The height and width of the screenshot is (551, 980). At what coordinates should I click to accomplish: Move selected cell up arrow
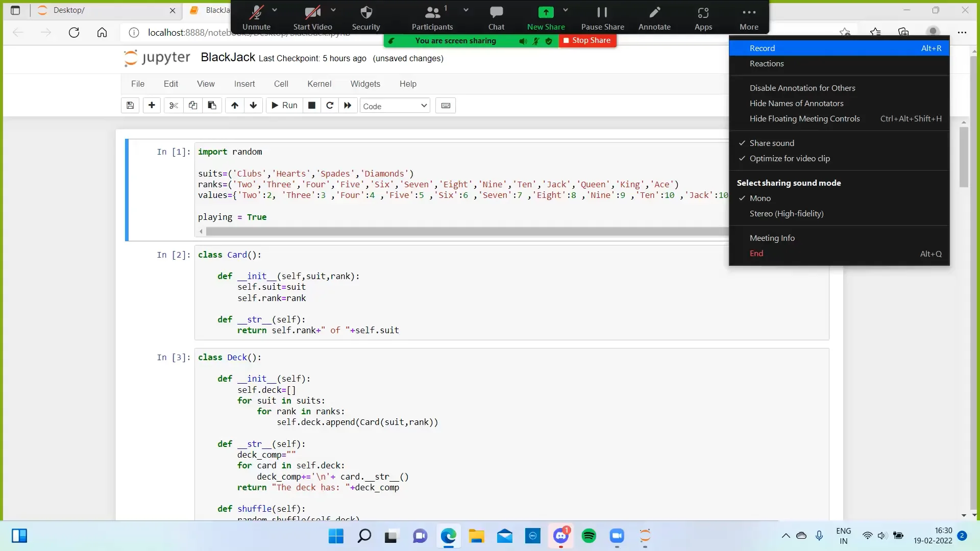[x=234, y=106]
